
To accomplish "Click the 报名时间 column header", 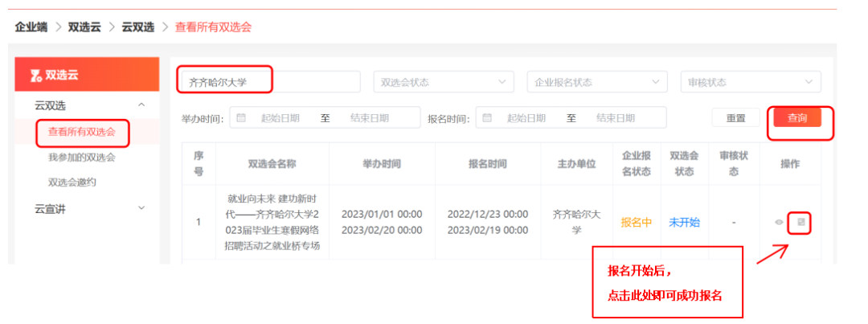I will 488,163.
